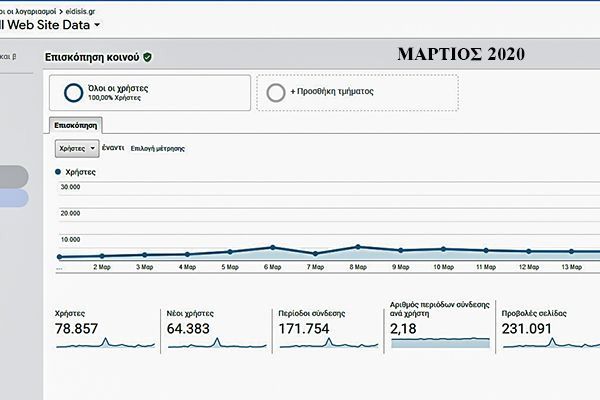Click the chart data point at 3 Μαρ
The width and height of the screenshot is (600, 400).
tap(144, 255)
